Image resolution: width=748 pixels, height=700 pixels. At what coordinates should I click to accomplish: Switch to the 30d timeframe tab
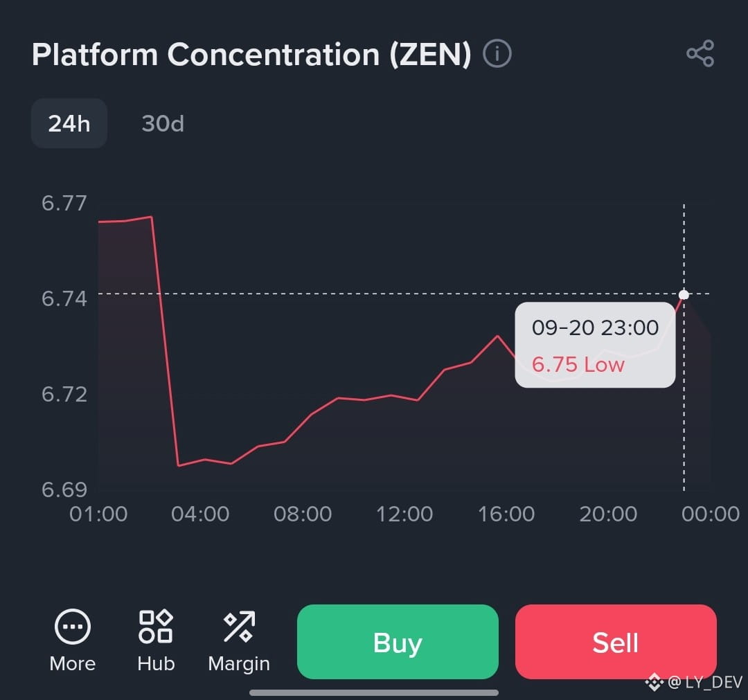pyautogui.click(x=163, y=123)
